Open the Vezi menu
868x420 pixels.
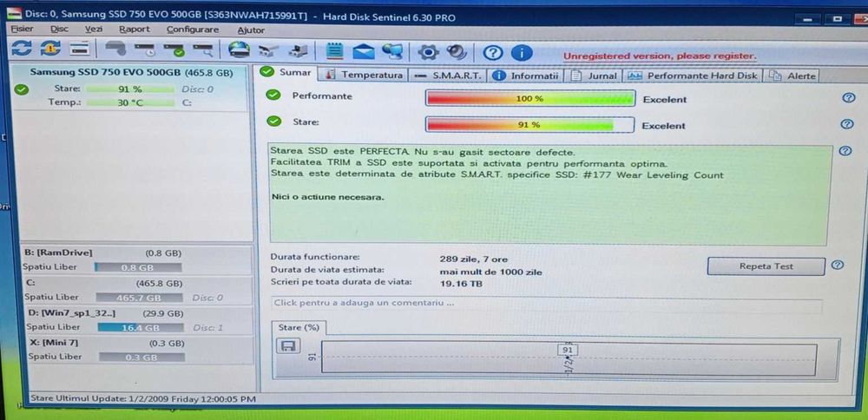[94, 30]
